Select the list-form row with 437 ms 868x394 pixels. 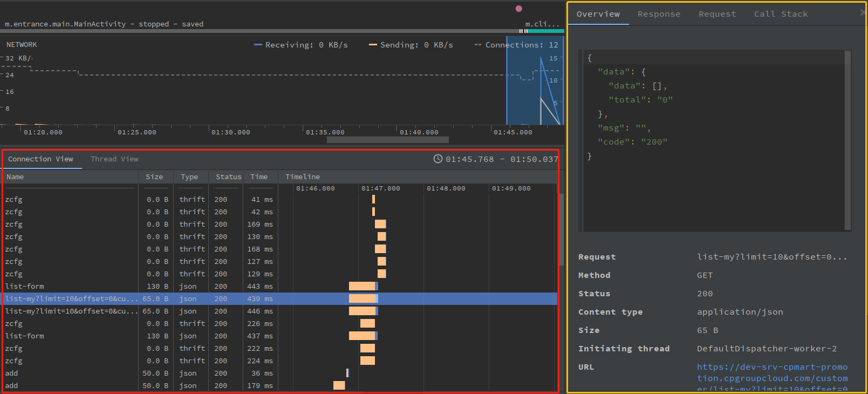coord(279,336)
